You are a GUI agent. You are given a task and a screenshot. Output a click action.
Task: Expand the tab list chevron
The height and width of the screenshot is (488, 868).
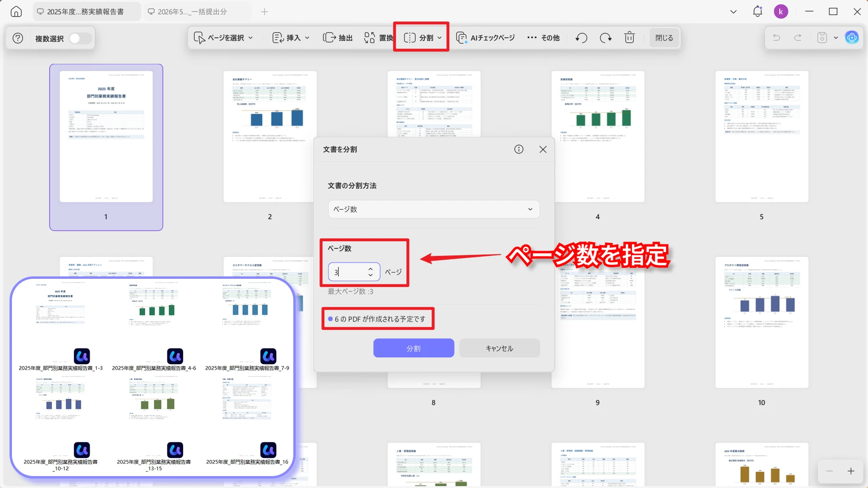click(734, 11)
